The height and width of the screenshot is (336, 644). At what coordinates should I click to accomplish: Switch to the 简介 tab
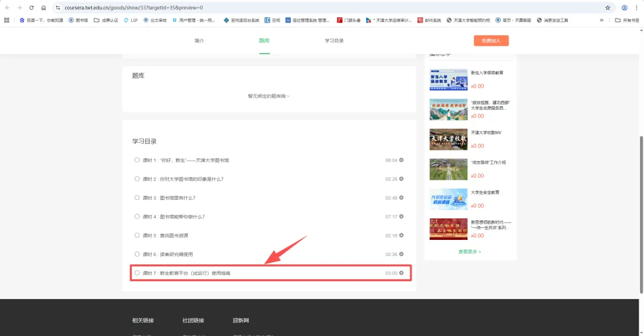point(199,41)
